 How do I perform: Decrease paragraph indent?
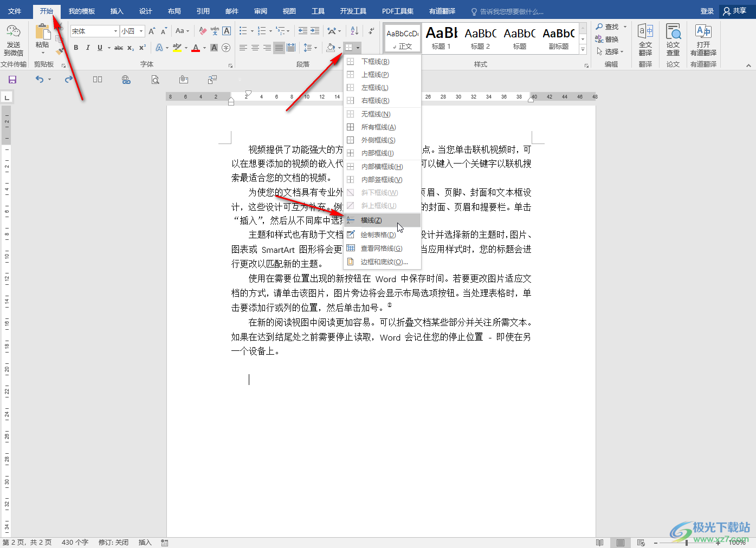[x=303, y=31]
